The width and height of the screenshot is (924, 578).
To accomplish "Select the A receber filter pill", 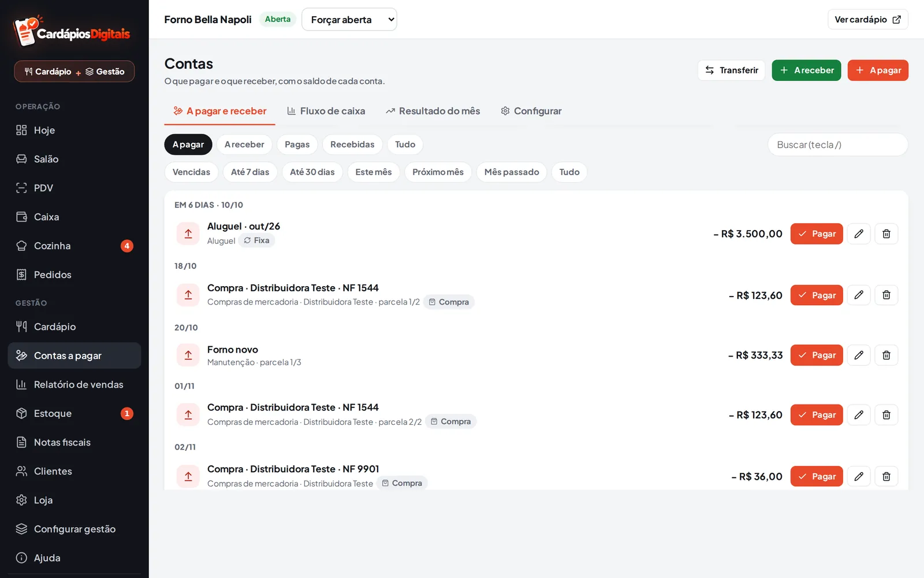I will click(244, 144).
